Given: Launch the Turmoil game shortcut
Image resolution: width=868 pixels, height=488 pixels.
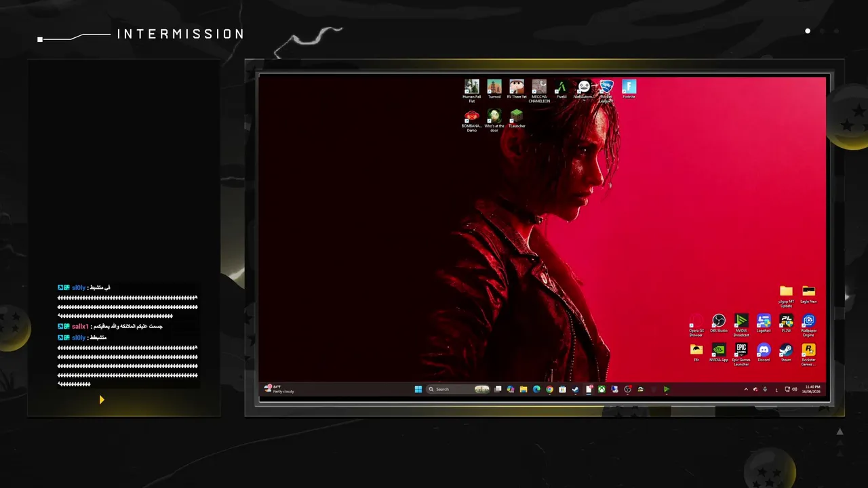Looking at the screenshot, I should (494, 89).
